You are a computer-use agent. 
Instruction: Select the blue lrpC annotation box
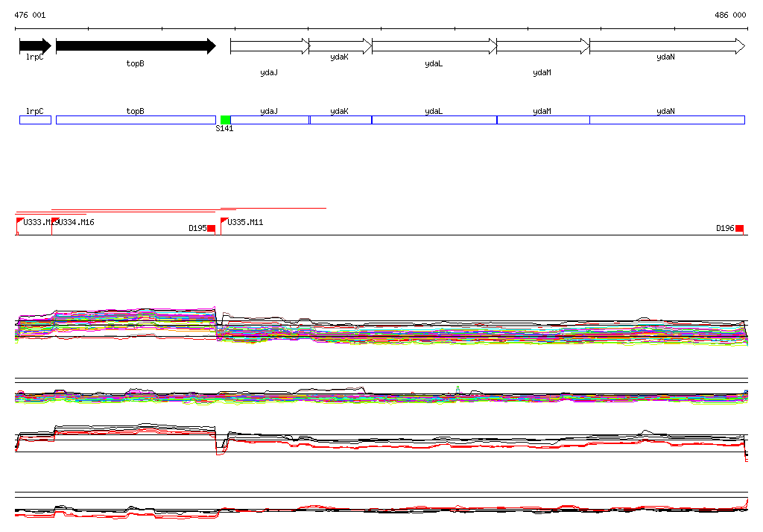tap(35, 120)
